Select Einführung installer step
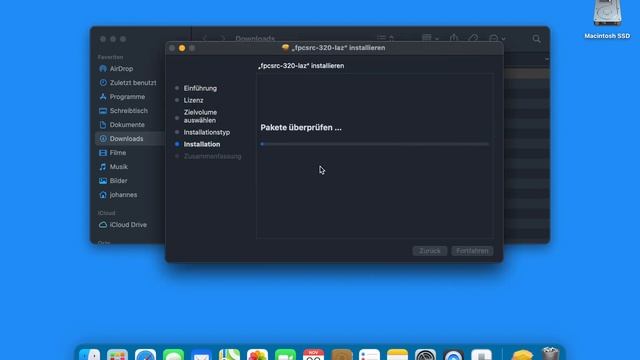The image size is (640, 360). (x=200, y=88)
